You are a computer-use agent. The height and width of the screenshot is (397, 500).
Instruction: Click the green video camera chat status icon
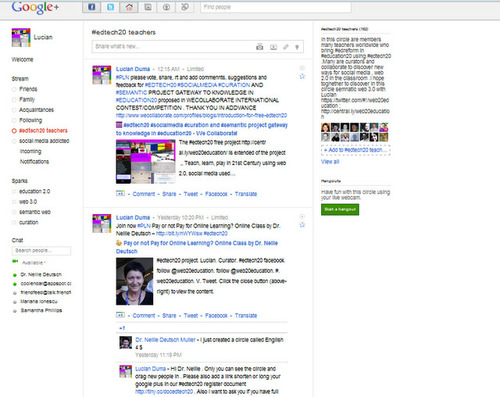click(15, 262)
